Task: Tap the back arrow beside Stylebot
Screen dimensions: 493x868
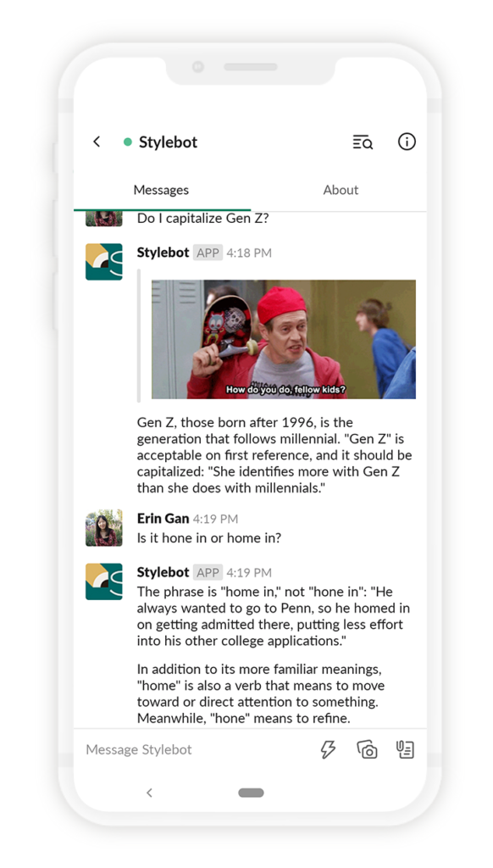Action: (97, 142)
